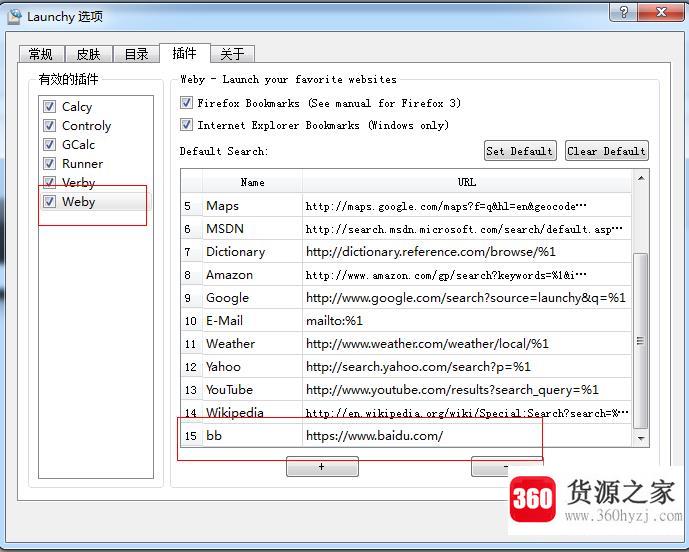Click the search.msdn.microsoft.com URL cell

[x=467, y=229]
